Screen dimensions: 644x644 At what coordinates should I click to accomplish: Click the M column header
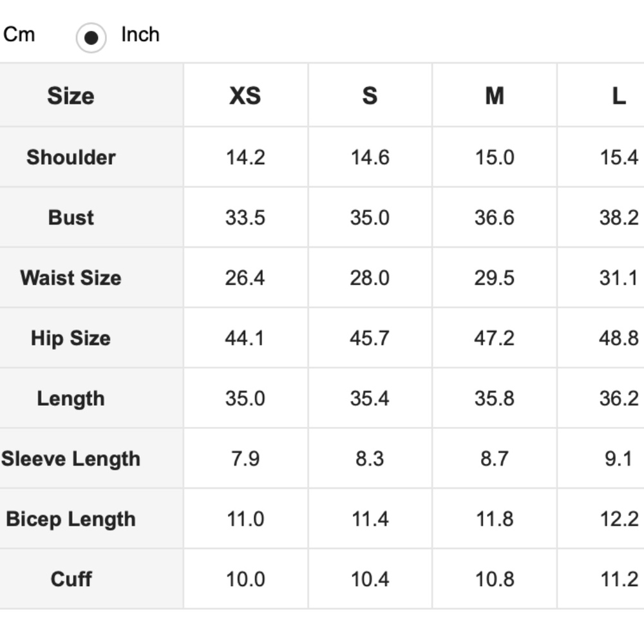[x=494, y=96]
